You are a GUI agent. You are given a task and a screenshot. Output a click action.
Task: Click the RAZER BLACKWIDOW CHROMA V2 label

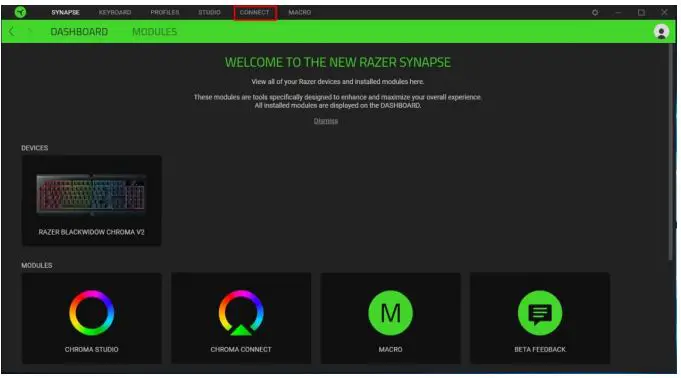click(x=91, y=232)
